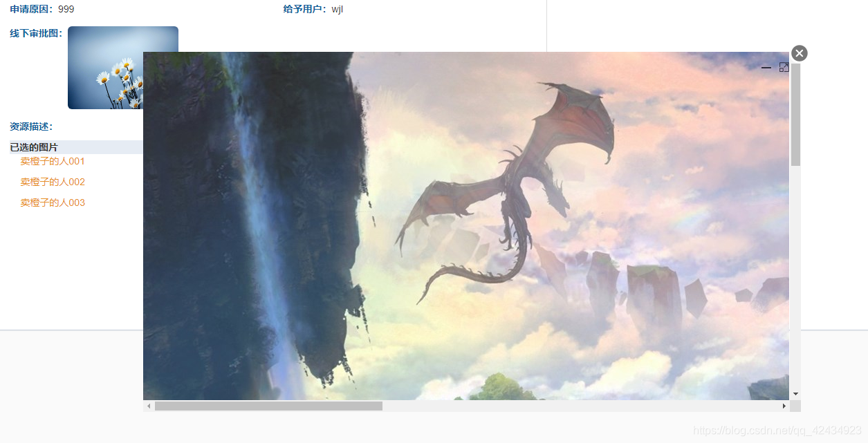
Task: Click the scroll-right arrow of preview
Action: pos(784,406)
